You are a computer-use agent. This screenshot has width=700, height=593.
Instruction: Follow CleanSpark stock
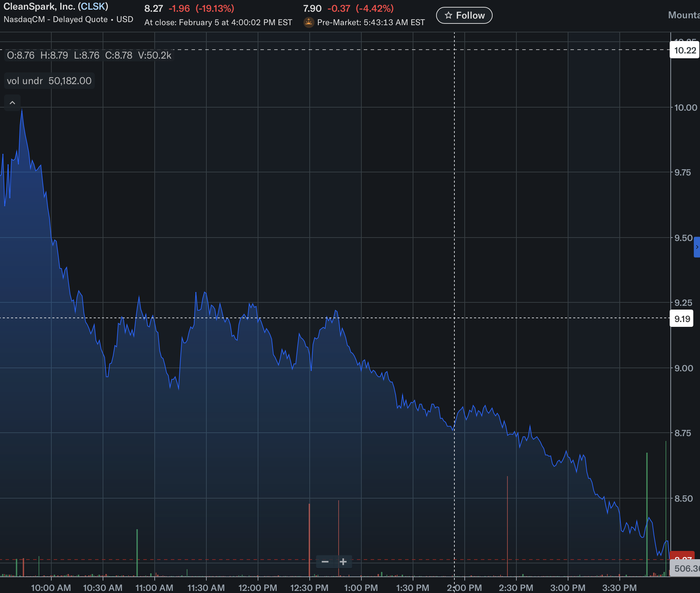click(x=464, y=16)
